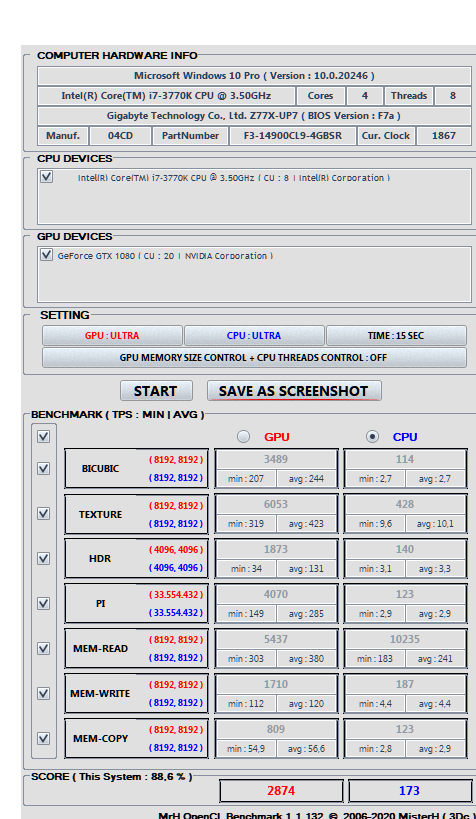Change the TIME : 15 SEC setting
This screenshot has width=476, height=819.
pos(396,335)
